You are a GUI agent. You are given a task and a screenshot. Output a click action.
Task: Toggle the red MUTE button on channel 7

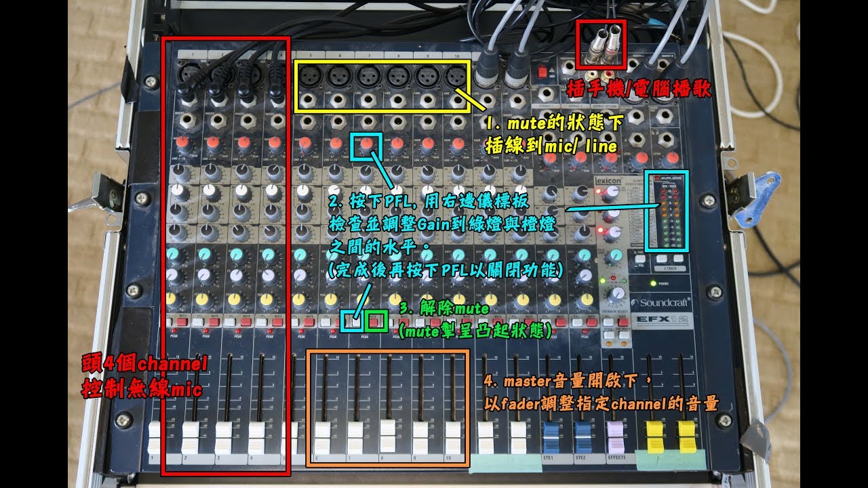click(374, 321)
